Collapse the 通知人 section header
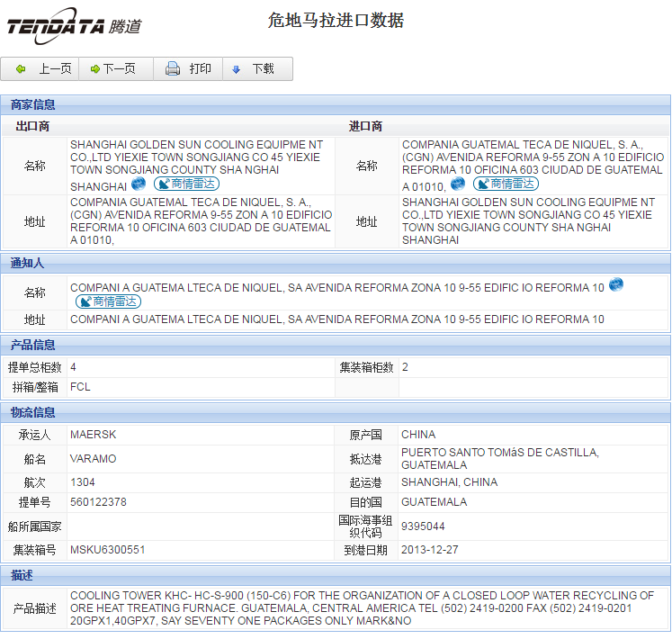 click(x=27, y=264)
